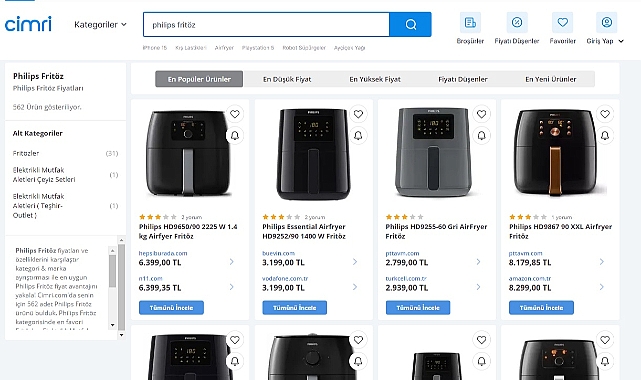Screen dimensions: 641x380
Task: Open the Broşürler icon
Action: [470, 22]
